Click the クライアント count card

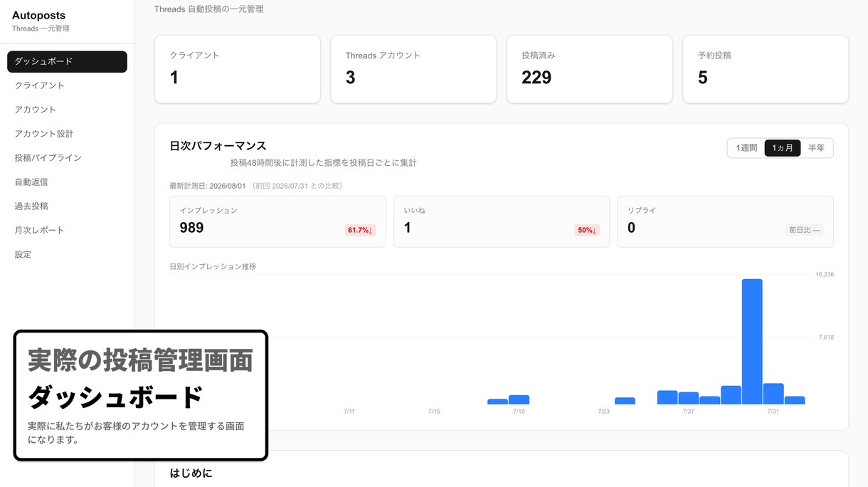(x=238, y=69)
